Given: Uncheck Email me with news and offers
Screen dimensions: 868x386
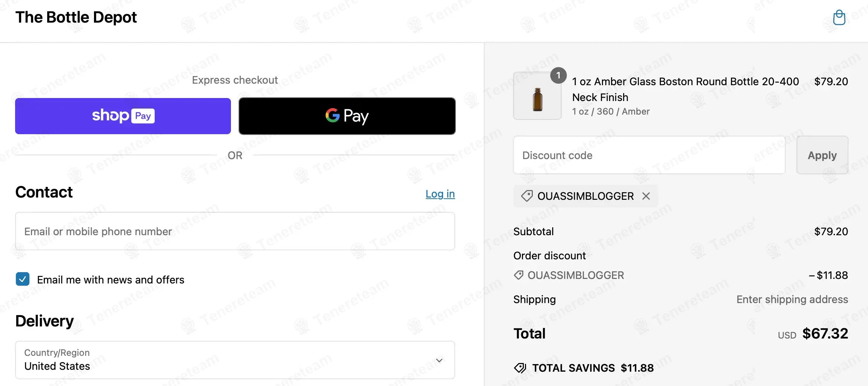Looking at the screenshot, I should coord(23,279).
